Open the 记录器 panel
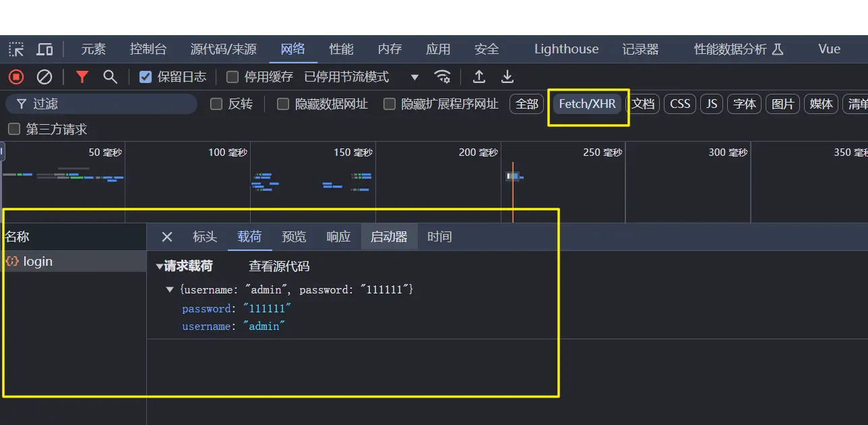 [x=640, y=49]
